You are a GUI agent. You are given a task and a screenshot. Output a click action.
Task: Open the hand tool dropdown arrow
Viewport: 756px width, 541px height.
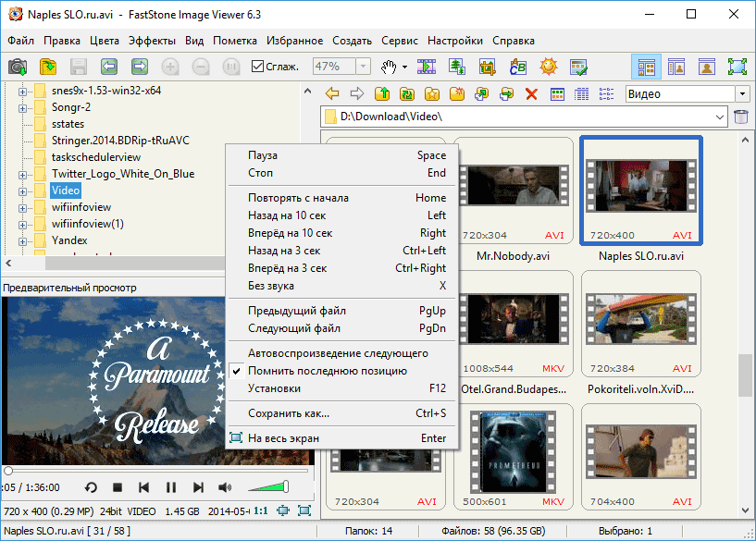[x=404, y=67]
